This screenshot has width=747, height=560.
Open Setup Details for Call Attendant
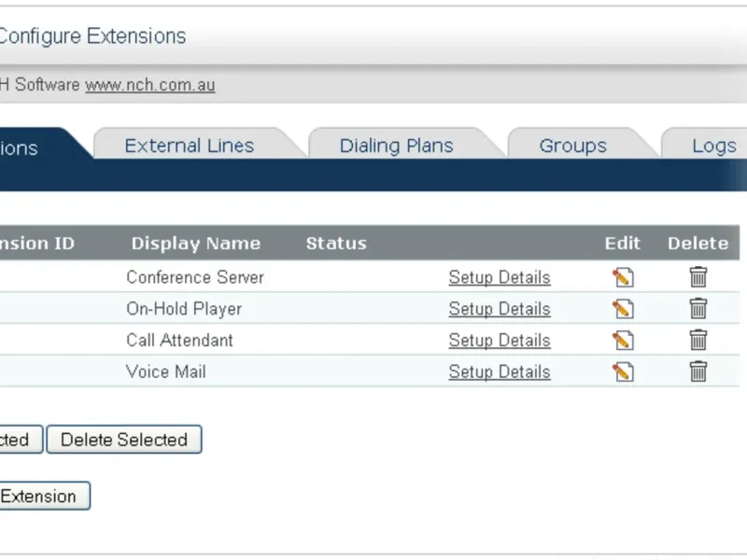pos(500,341)
